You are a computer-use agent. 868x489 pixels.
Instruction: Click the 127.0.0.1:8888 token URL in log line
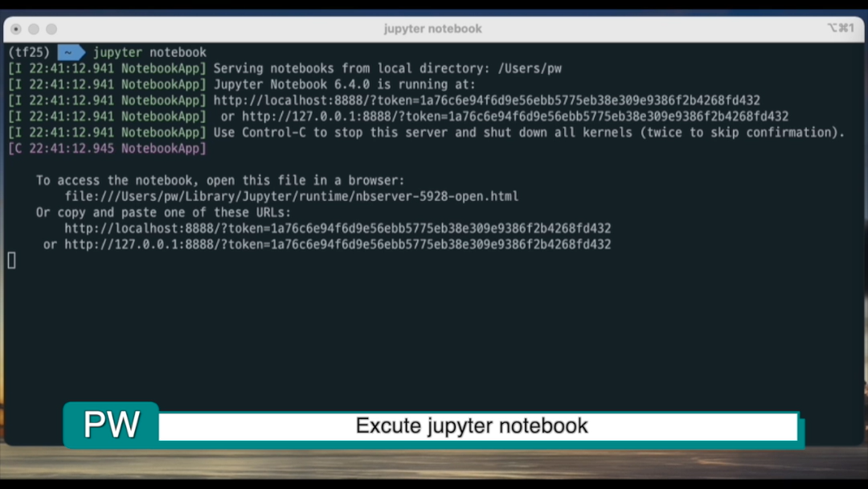[x=515, y=117]
